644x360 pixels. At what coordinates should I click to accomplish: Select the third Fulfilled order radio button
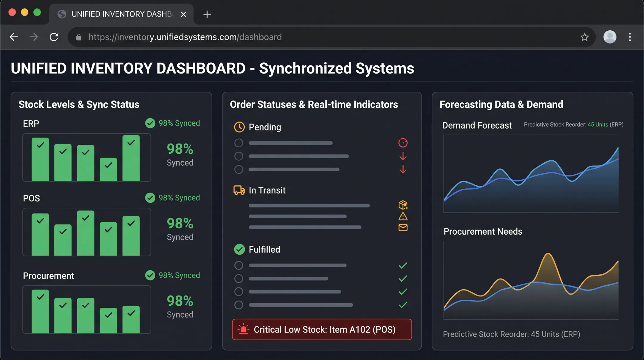(239, 292)
